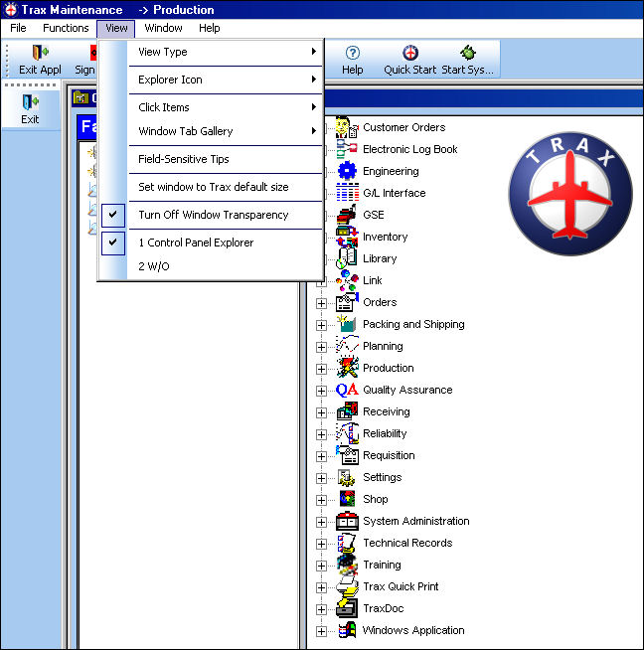Select the Reliability module icon
The height and width of the screenshot is (650, 644).
pyautogui.click(x=347, y=433)
